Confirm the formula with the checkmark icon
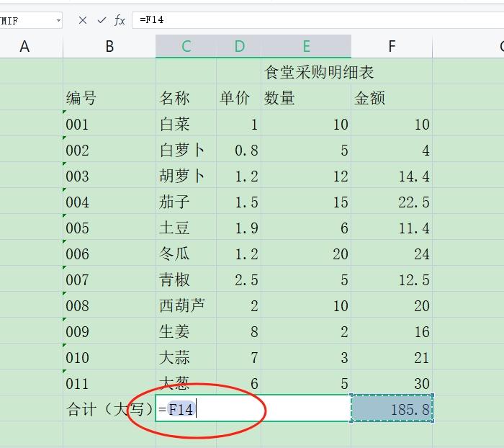504x448 pixels. [x=102, y=20]
